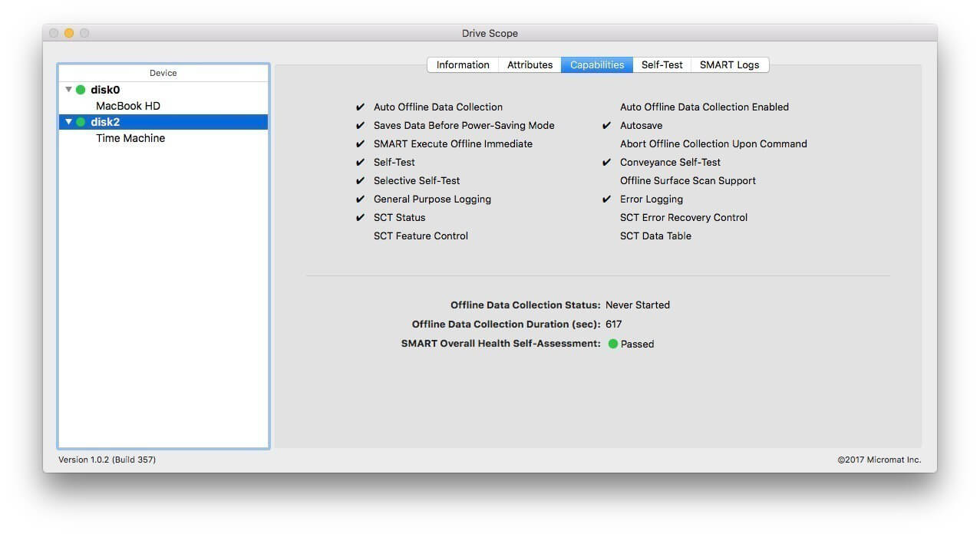Viewport: 980px width, 534px height.
Task: Click the Device column header
Action: 163,73
